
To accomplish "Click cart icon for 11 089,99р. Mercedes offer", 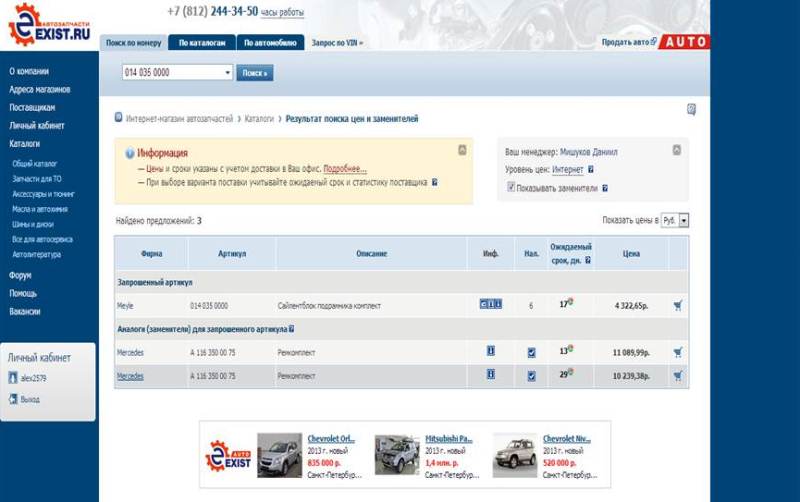I will [x=678, y=352].
